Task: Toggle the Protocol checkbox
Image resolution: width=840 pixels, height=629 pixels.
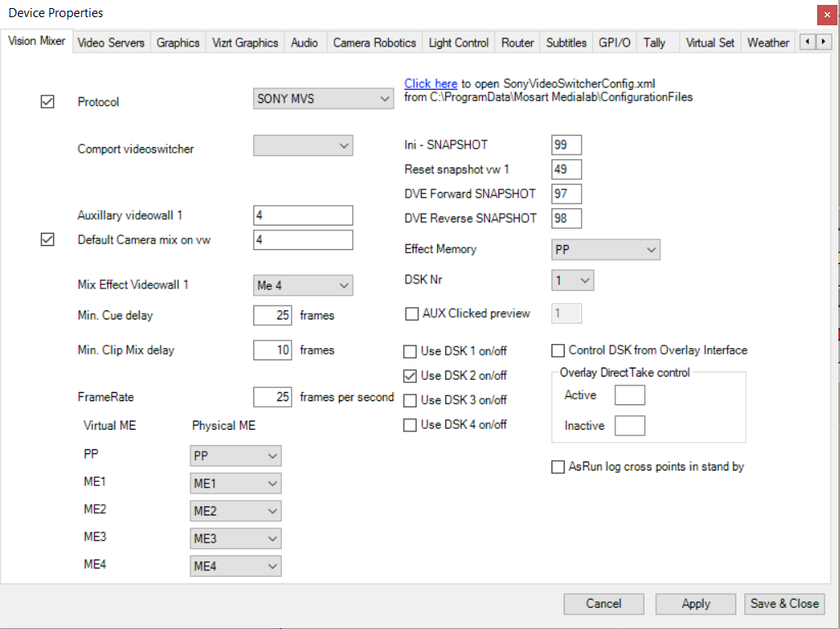Action: tap(47, 102)
